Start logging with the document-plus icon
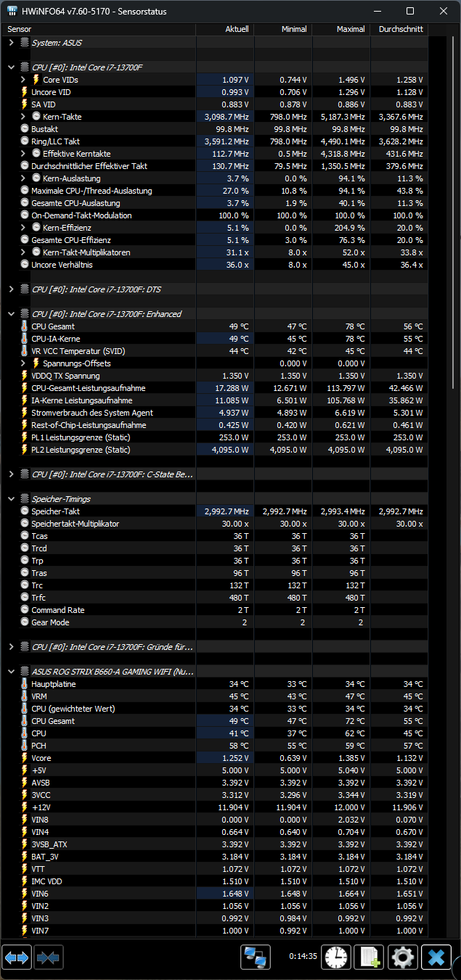Image resolution: width=461 pixels, height=980 pixels. 370,958
